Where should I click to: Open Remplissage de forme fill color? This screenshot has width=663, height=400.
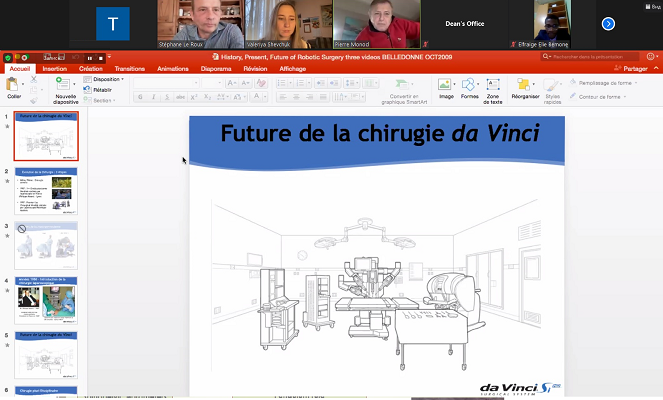[603, 83]
